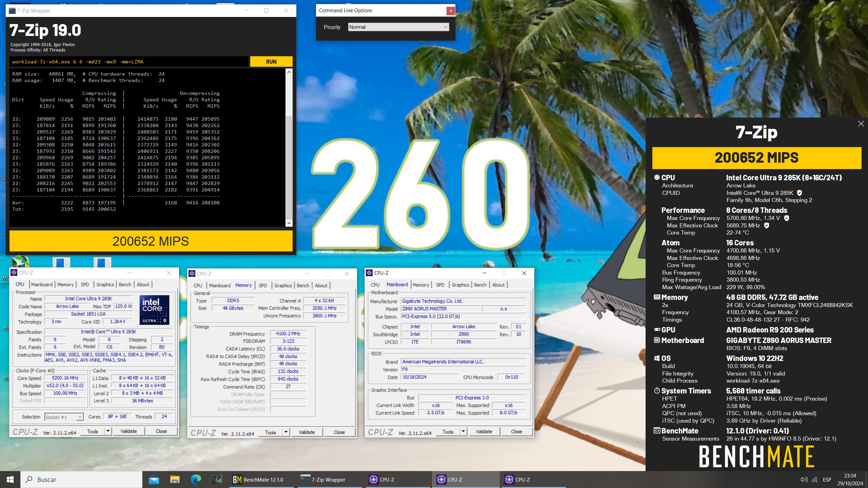
Task: Click Validate in left CPU-Z window
Action: 129,431
